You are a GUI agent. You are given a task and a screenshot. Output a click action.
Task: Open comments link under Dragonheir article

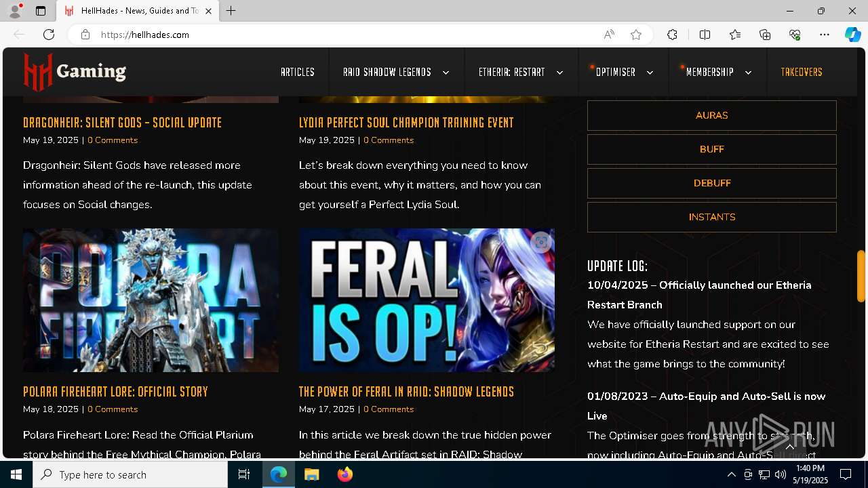point(113,140)
